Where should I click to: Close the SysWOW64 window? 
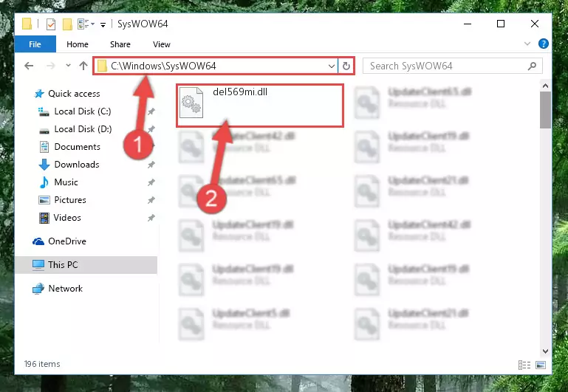pos(534,24)
